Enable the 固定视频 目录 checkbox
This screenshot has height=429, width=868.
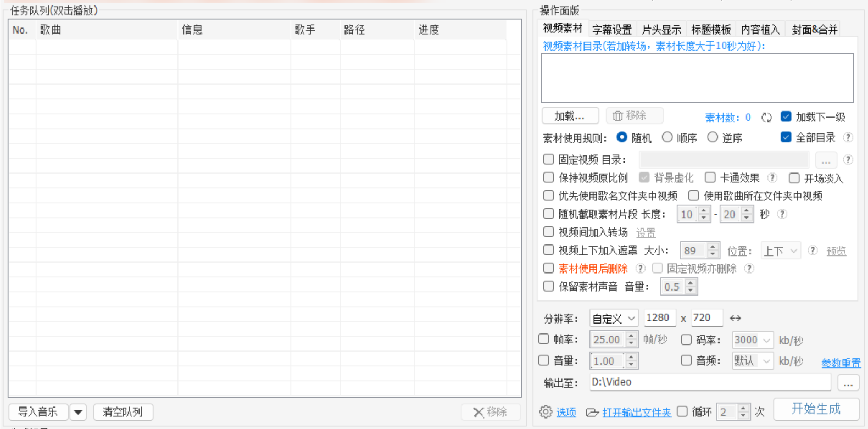pos(548,159)
